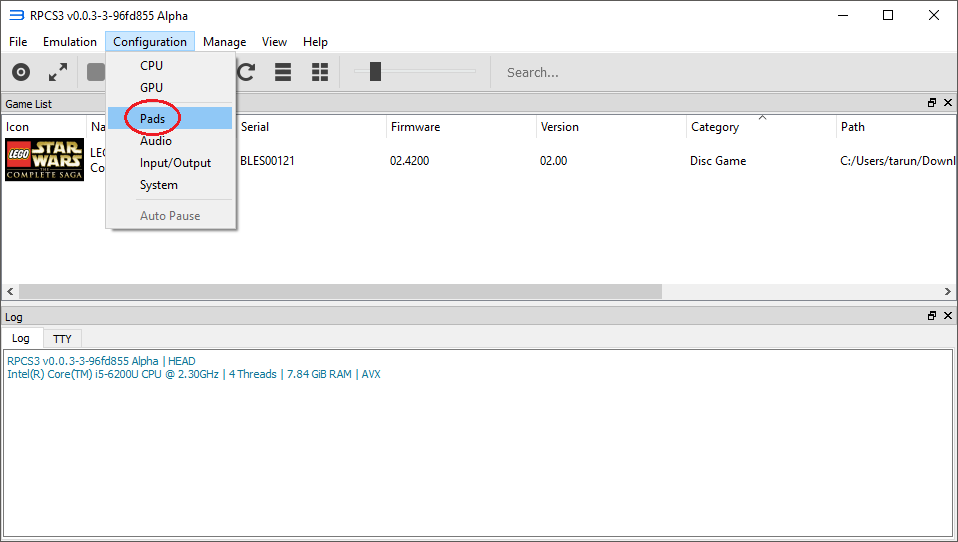
Task: Maximize the RPCS3 window
Action: click(888, 15)
